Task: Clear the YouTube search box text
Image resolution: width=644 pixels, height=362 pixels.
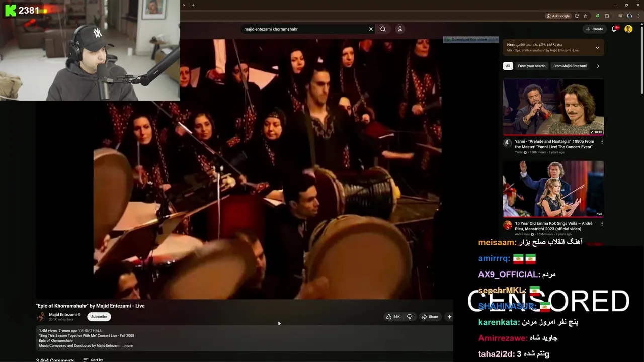Action: (x=371, y=29)
